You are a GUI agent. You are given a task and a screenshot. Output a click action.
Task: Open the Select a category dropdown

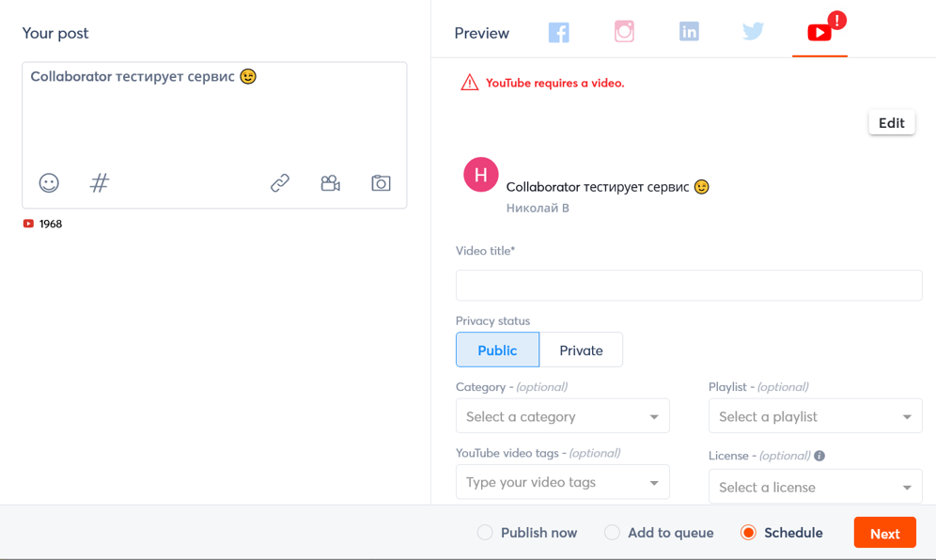click(562, 415)
